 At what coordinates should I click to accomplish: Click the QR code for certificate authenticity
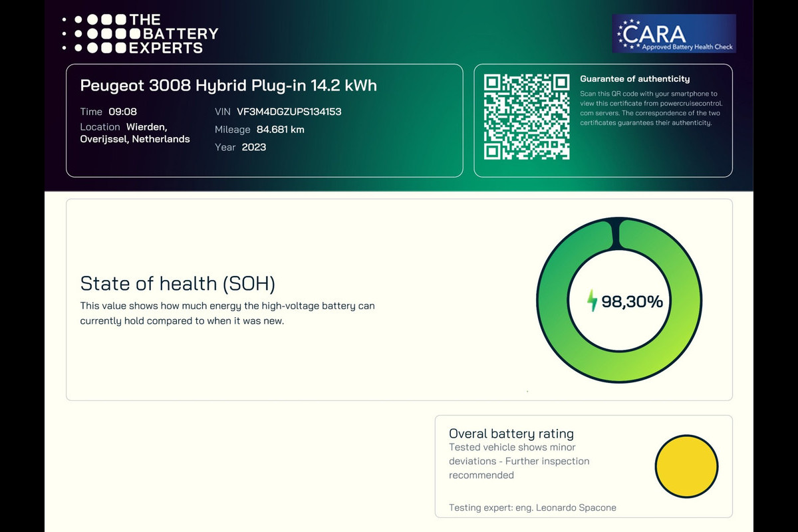click(527, 118)
